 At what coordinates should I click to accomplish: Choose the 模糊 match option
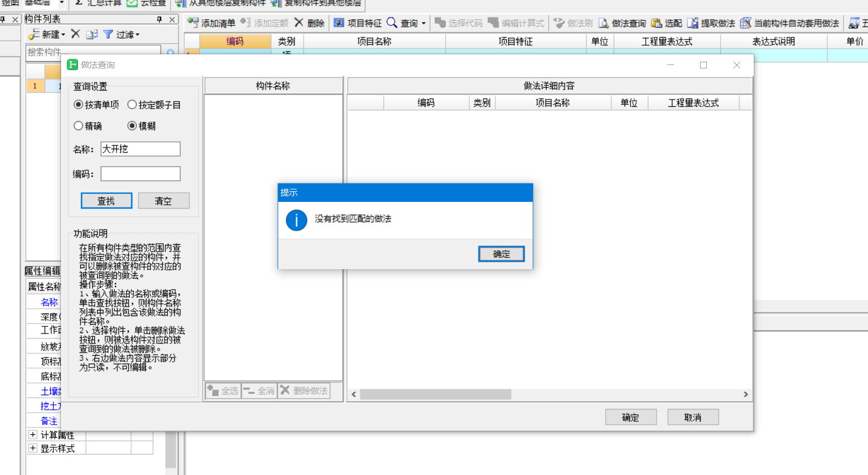[132, 126]
